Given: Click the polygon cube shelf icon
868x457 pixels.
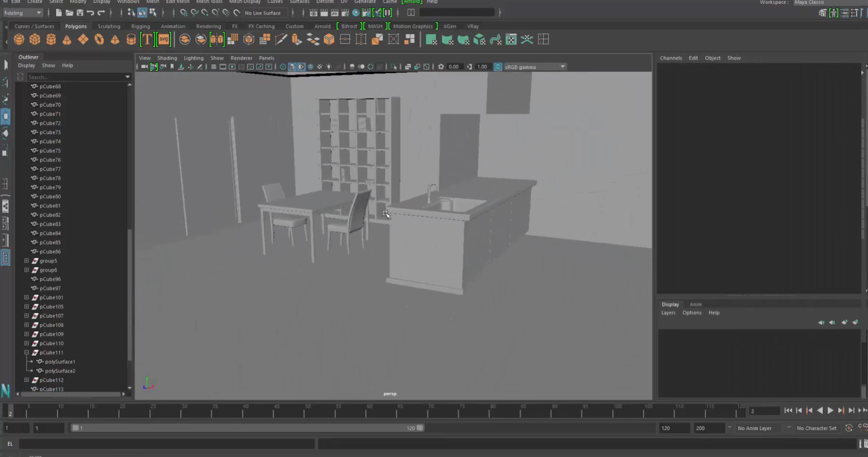Looking at the screenshot, I should click(x=35, y=40).
